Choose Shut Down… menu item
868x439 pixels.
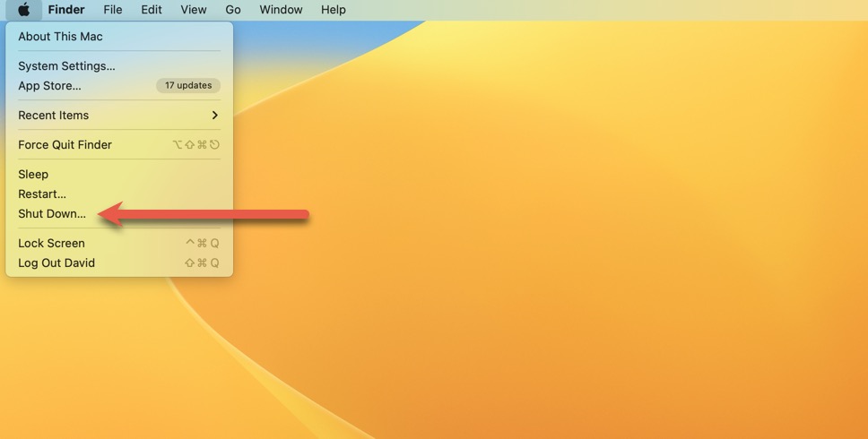pos(119,214)
